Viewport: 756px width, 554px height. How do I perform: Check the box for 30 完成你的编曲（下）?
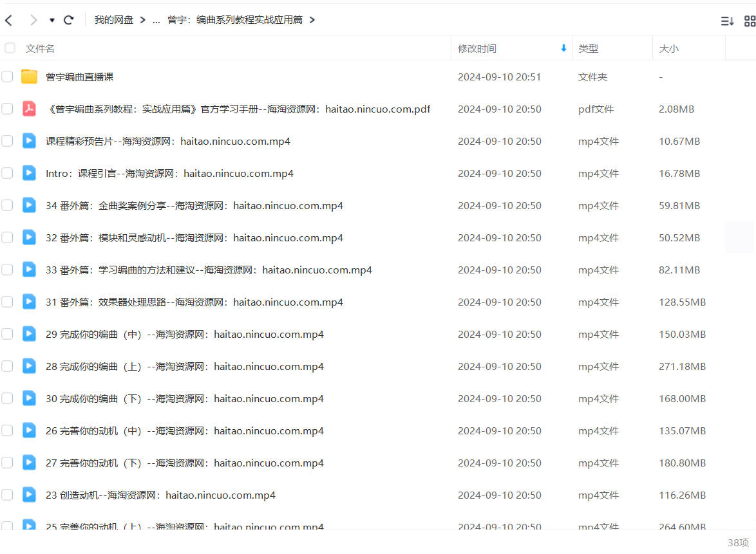tap(6, 398)
